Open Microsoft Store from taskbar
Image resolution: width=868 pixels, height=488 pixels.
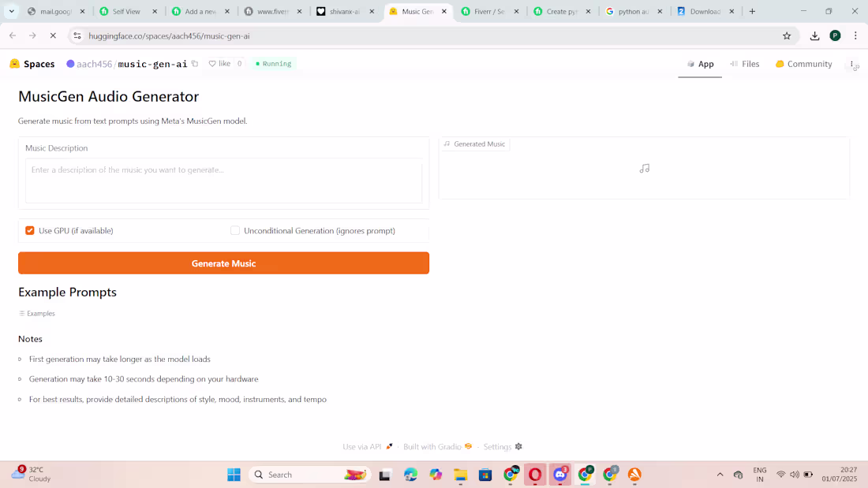pyautogui.click(x=485, y=475)
